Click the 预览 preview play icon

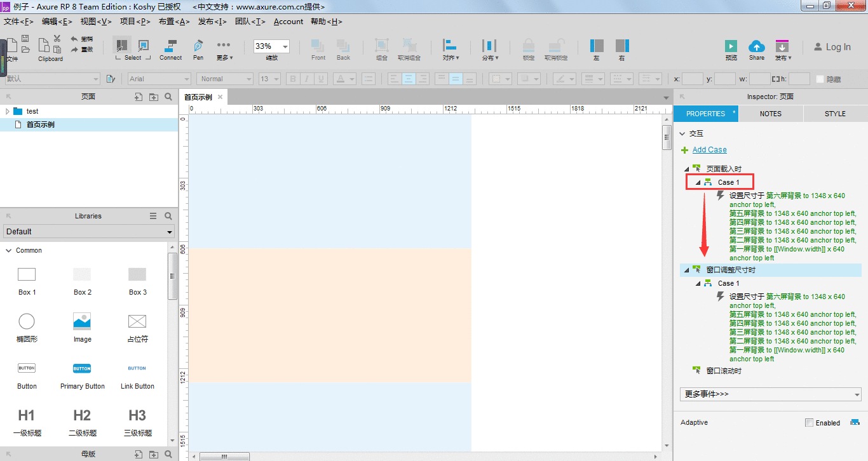731,46
